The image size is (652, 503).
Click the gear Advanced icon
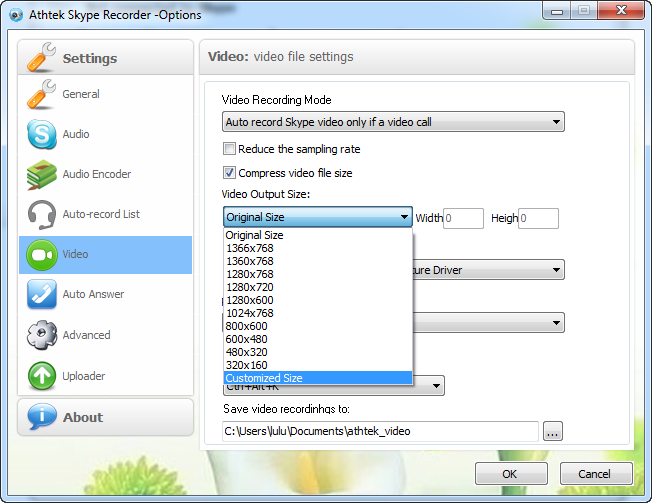tap(42, 335)
